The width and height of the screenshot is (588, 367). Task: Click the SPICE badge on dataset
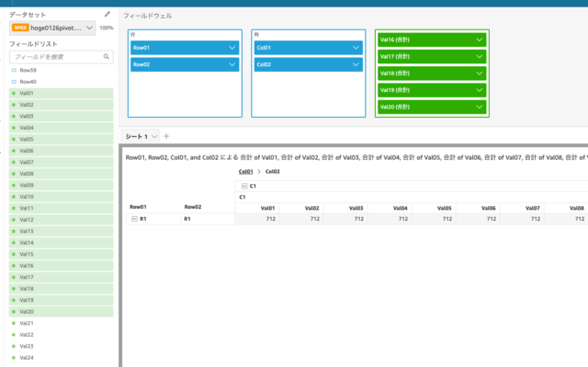click(20, 28)
